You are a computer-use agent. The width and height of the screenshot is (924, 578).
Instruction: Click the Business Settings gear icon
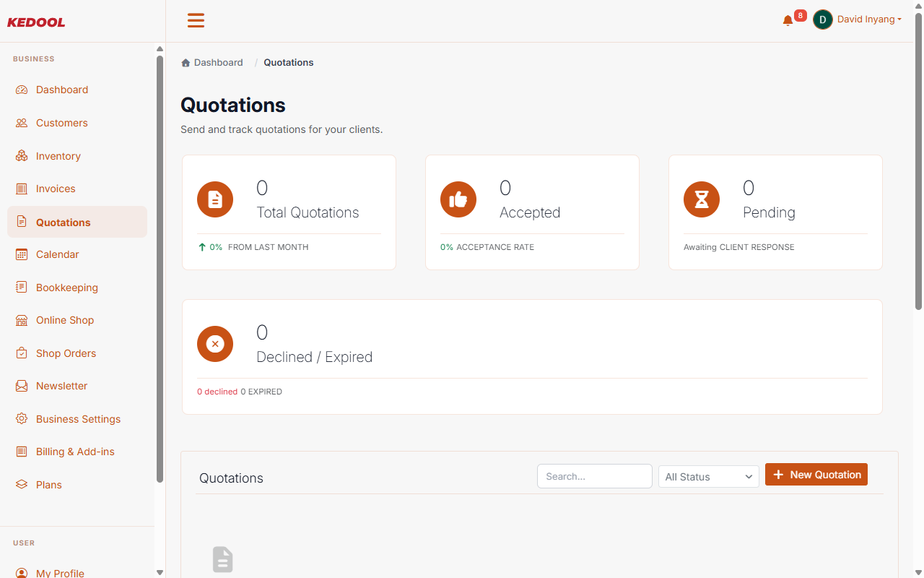22,419
